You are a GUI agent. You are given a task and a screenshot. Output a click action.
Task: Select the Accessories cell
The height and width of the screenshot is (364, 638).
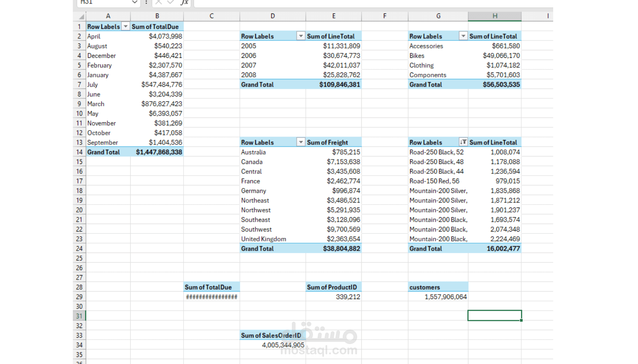click(438, 46)
